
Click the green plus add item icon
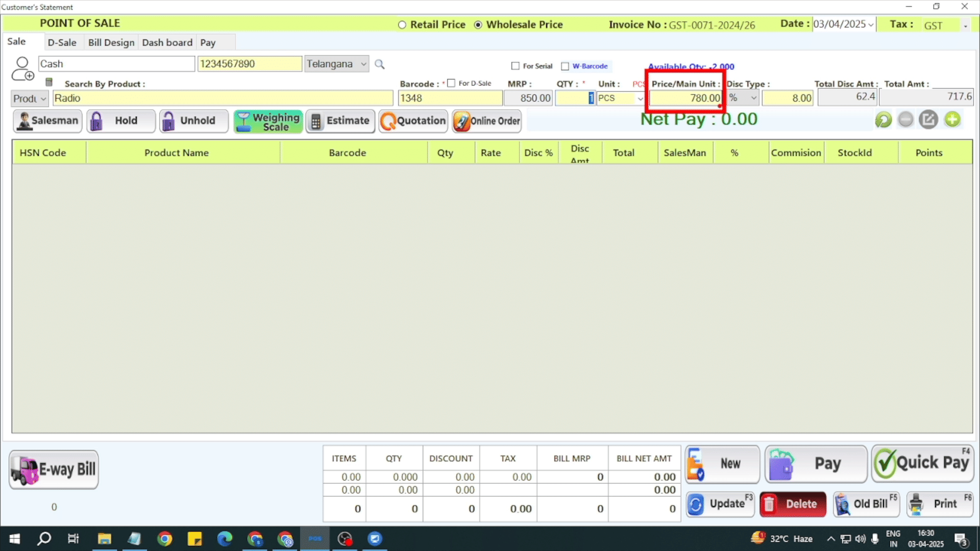(952, 120)
